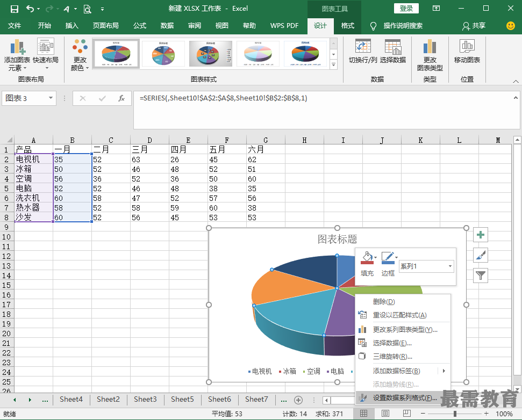Go to Sheet7 tab
The height and width of the screenshot is (420, 522).
(x=256, y=400)
